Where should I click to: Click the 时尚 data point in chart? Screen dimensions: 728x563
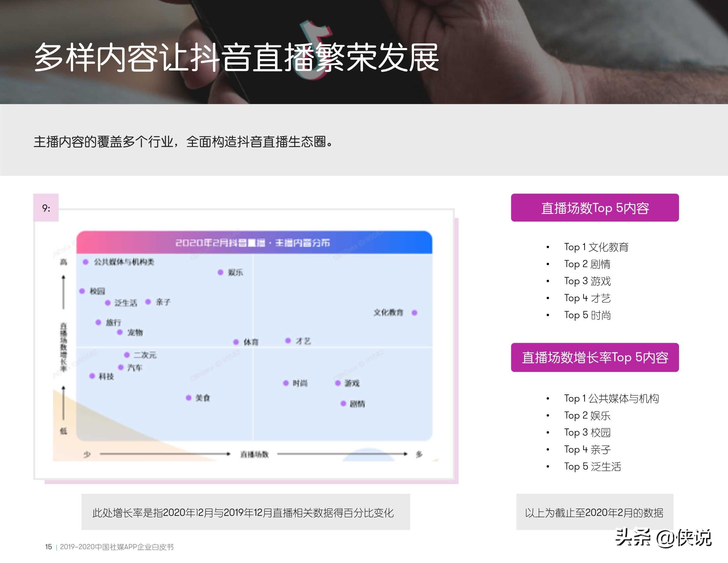click(286, 383)
